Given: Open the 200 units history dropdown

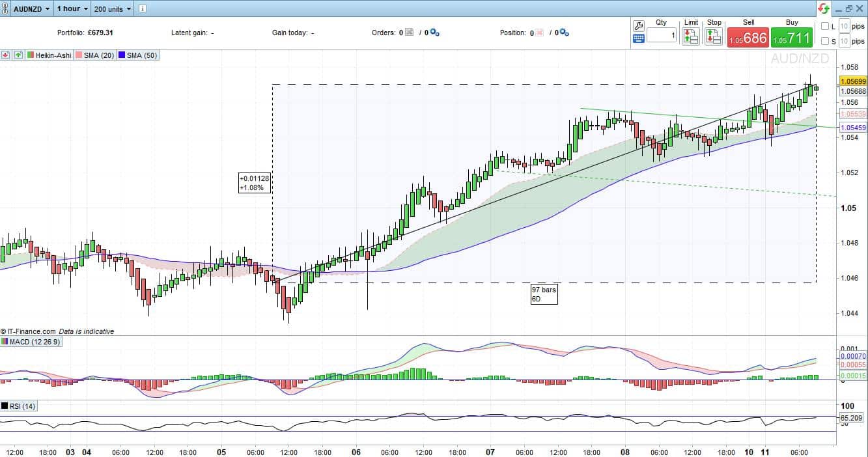Looking at the screenshot, I should tap(112, 8).
